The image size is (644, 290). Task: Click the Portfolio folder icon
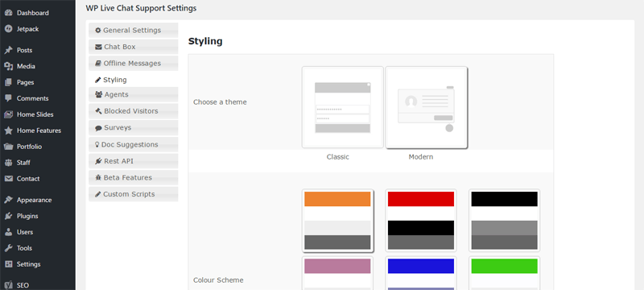click(8, 147)
